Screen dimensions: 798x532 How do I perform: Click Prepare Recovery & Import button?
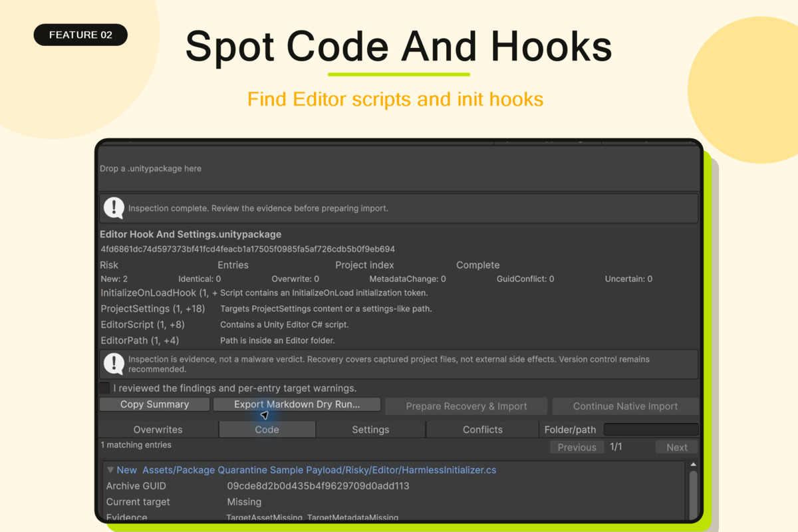point(466,406)
